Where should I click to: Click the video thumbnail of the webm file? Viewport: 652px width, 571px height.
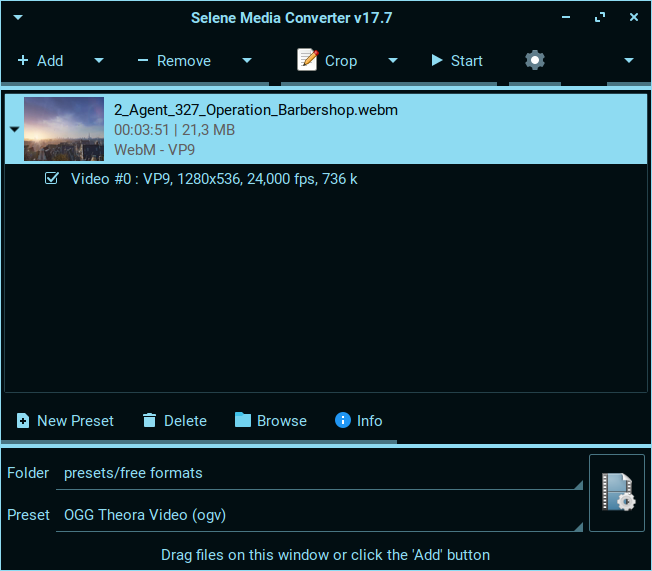[x=64, y=129]
